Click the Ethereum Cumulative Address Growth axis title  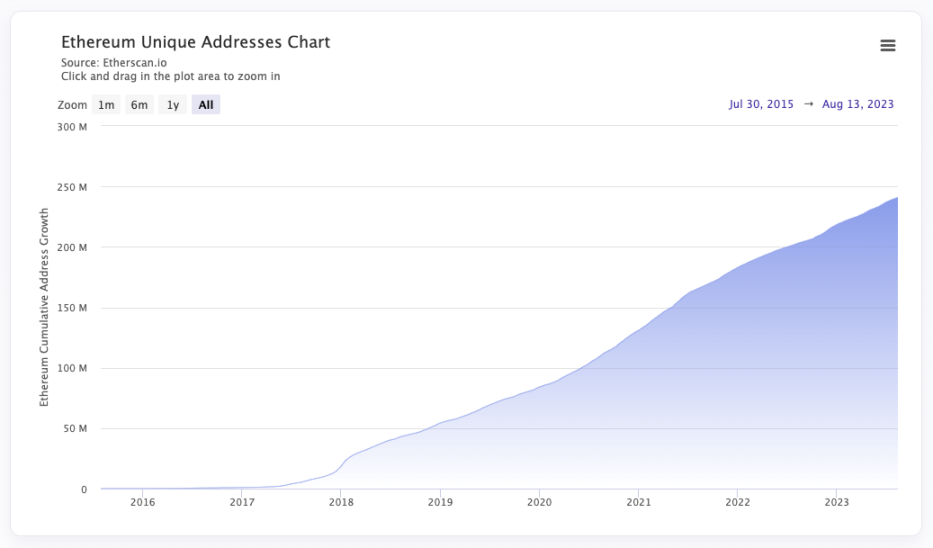pos(44,307)
